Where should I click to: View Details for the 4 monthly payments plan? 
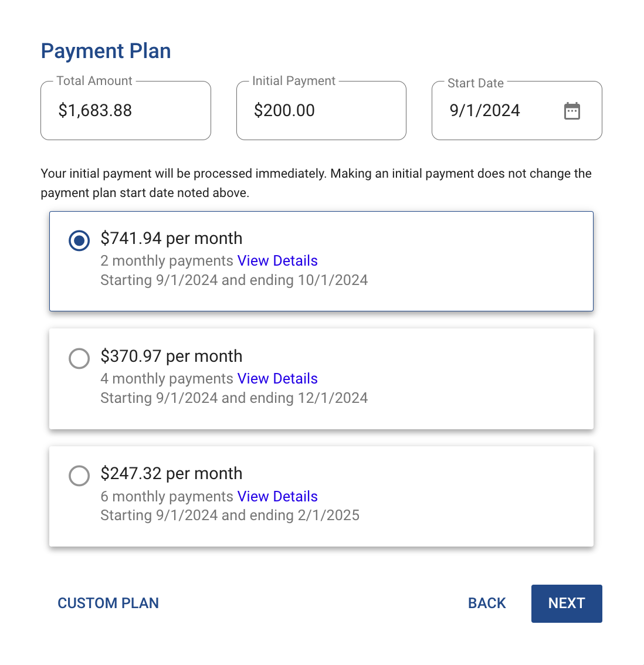pyautogui.click(x=277, y=378)
